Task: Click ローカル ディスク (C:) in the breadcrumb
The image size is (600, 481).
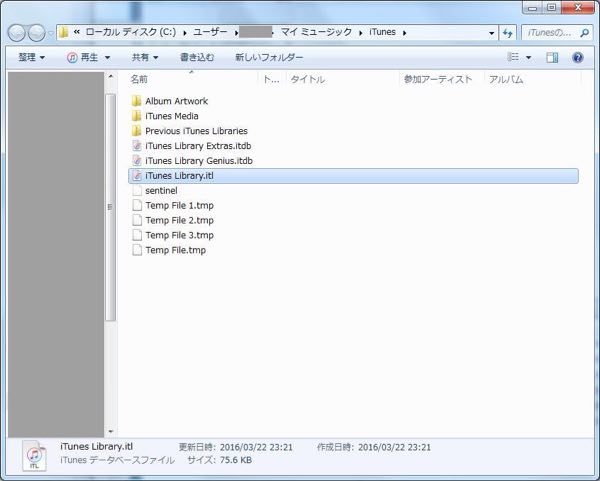Action: point(130,32)
